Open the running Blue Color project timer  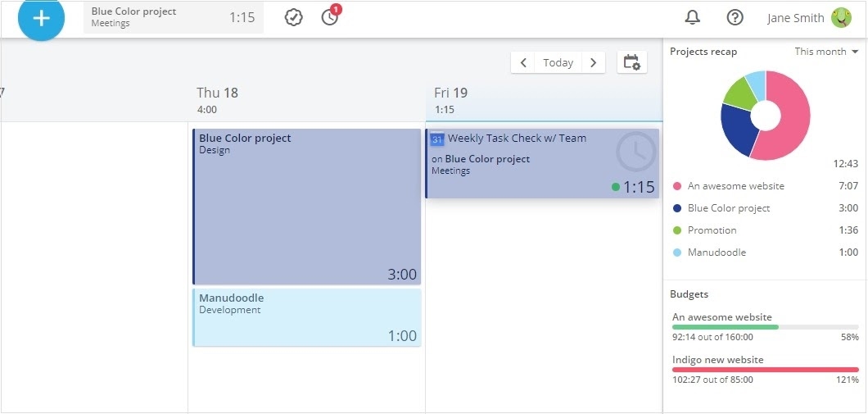173,17
